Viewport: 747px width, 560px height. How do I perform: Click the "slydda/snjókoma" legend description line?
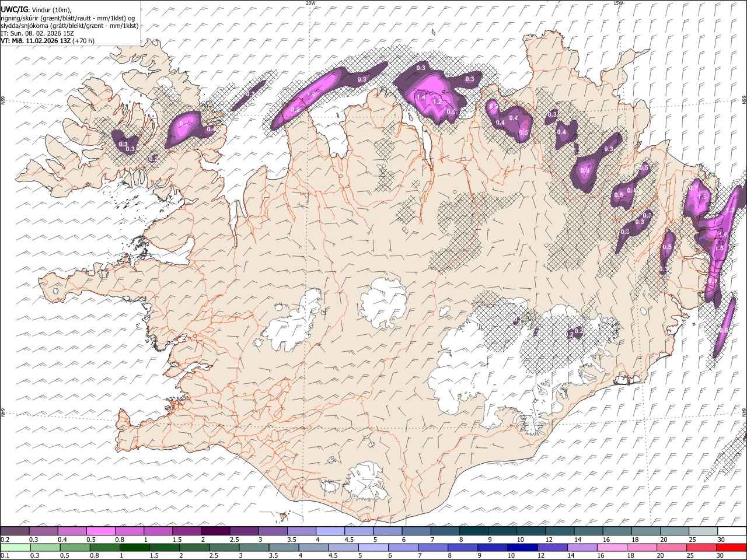[x=69, y=26]
